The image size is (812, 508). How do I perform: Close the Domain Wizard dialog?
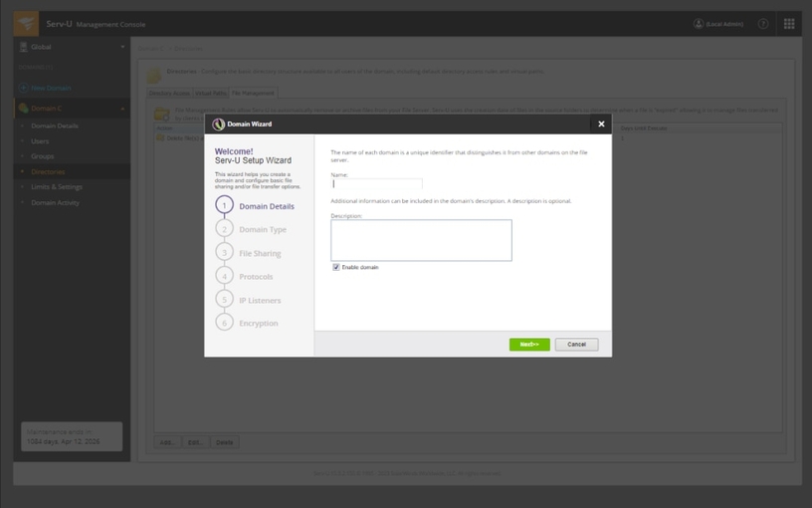601,124
